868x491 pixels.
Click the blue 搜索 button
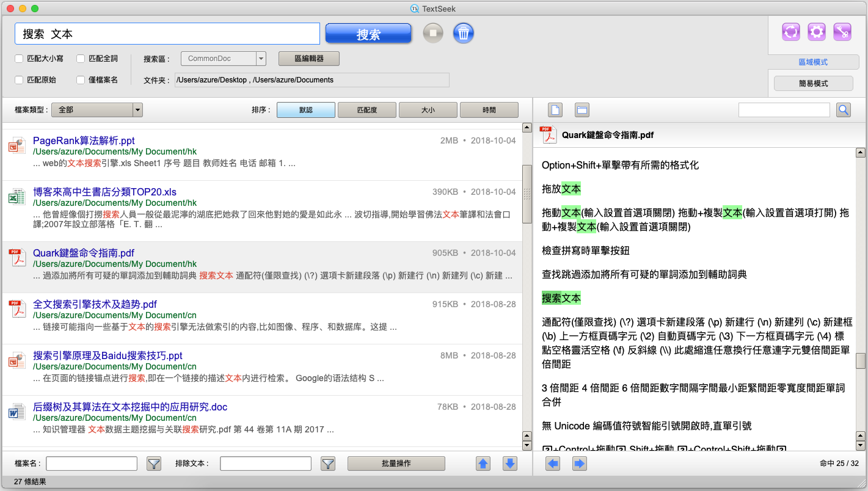(x=368, y=34)
